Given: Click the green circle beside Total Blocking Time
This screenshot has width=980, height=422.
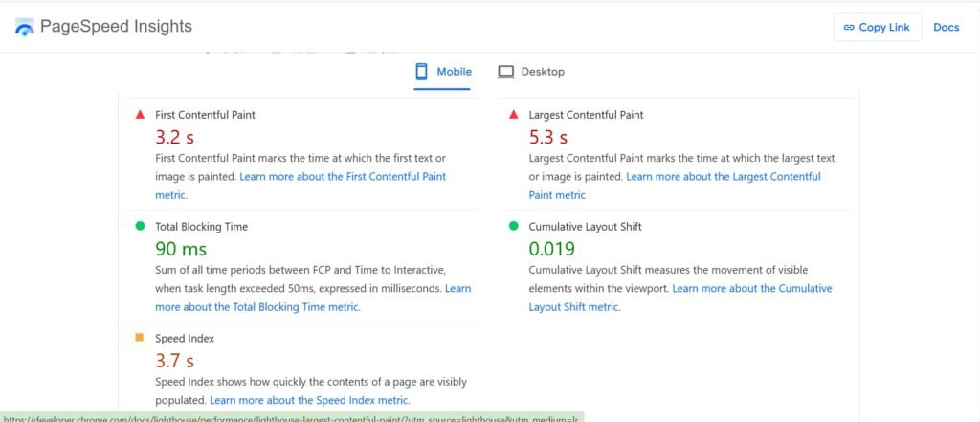Looking at the screenshot, I should (x=140, y=226).
